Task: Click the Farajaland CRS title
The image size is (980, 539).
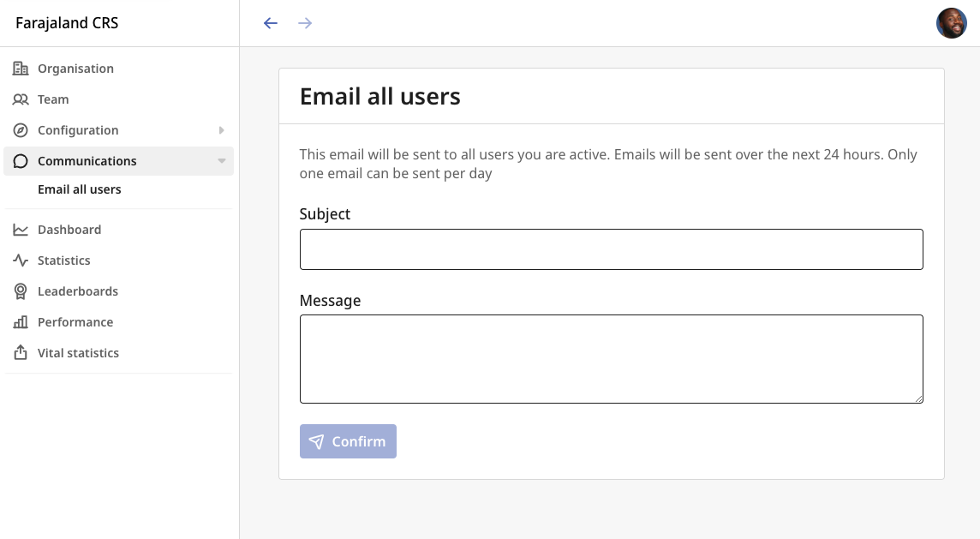Action: click(67, 23)
